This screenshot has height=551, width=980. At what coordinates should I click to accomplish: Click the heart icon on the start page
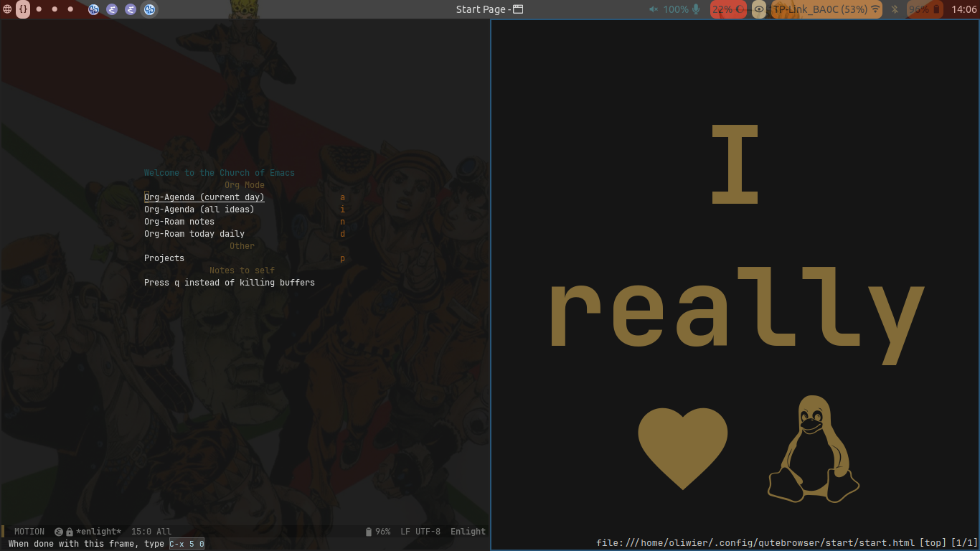click(x=683, y=448)
